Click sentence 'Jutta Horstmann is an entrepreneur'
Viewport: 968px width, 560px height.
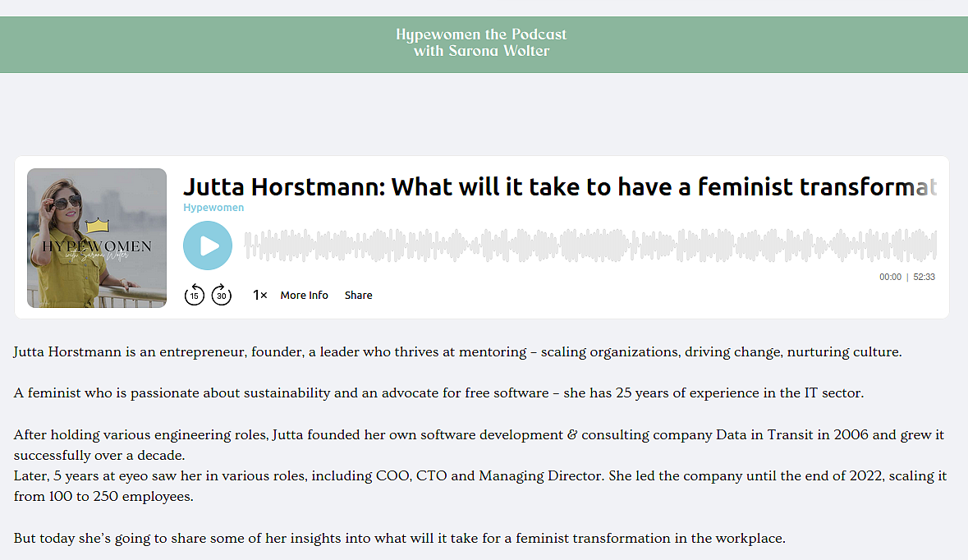(457, 352)
